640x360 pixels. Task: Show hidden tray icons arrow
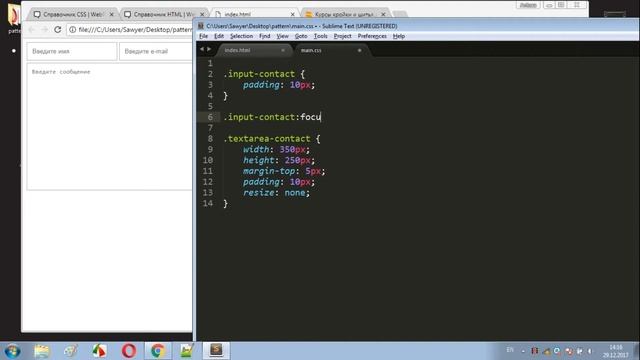523,351
